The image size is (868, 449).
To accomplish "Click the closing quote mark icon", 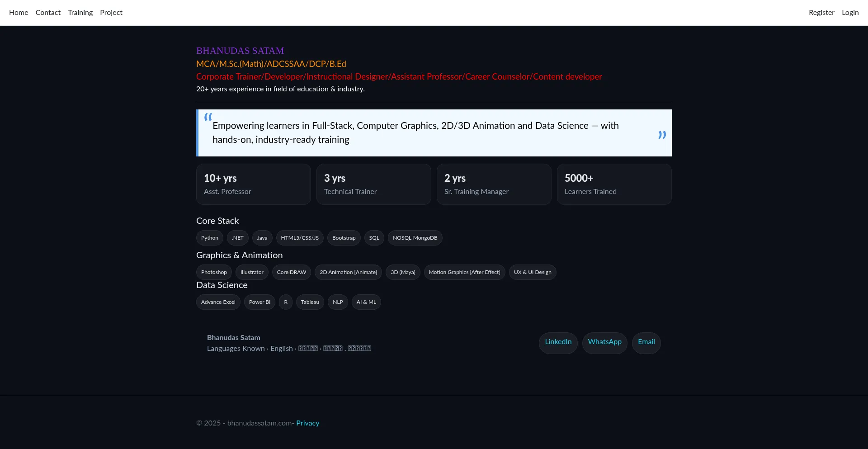I will [662, 135].
